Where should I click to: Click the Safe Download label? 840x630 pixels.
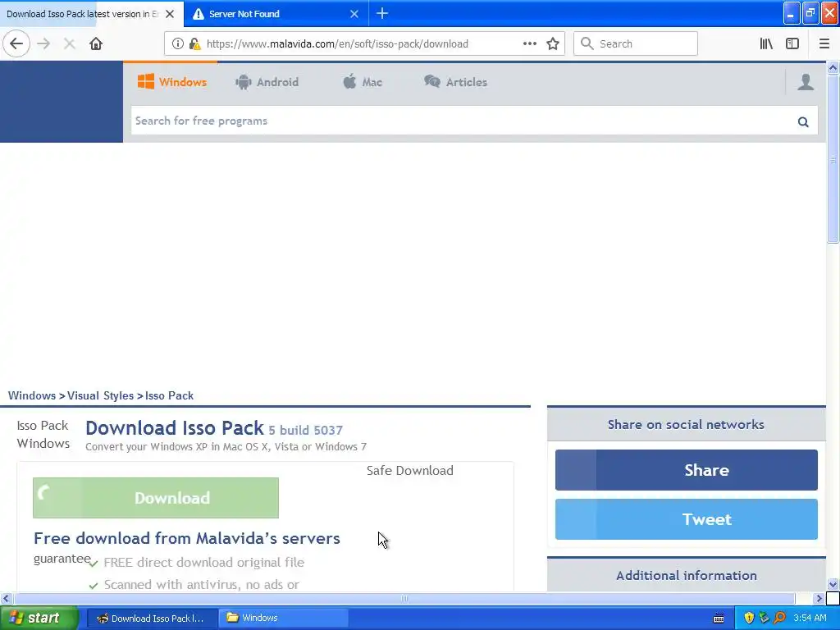[x=410, y=470]
